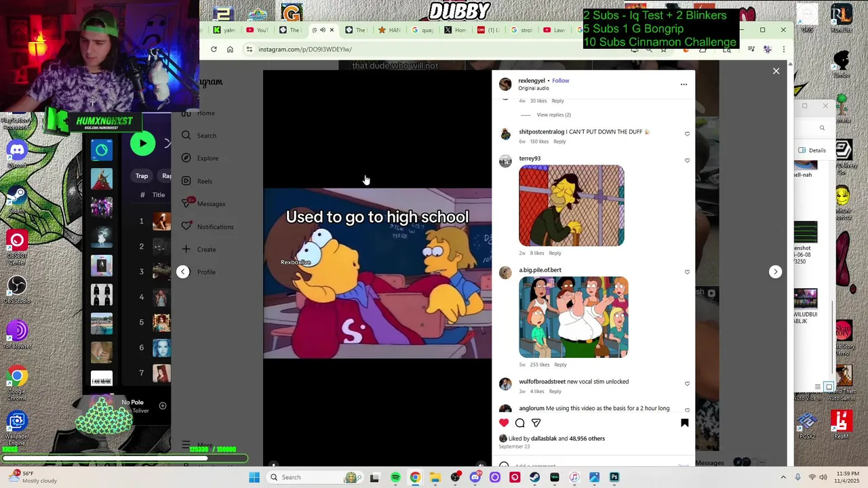Open Explore in the Instagram sidebar

click(x=200, y=159)
